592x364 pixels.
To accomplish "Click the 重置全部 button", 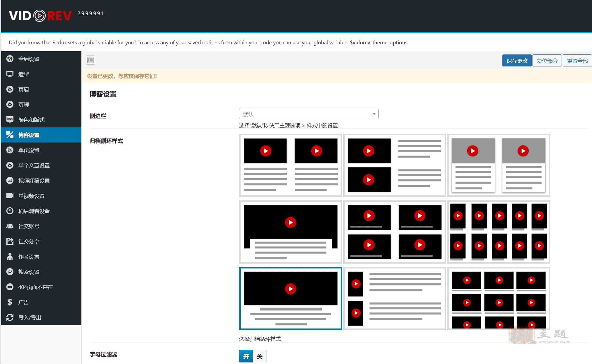I will point(577,61).
